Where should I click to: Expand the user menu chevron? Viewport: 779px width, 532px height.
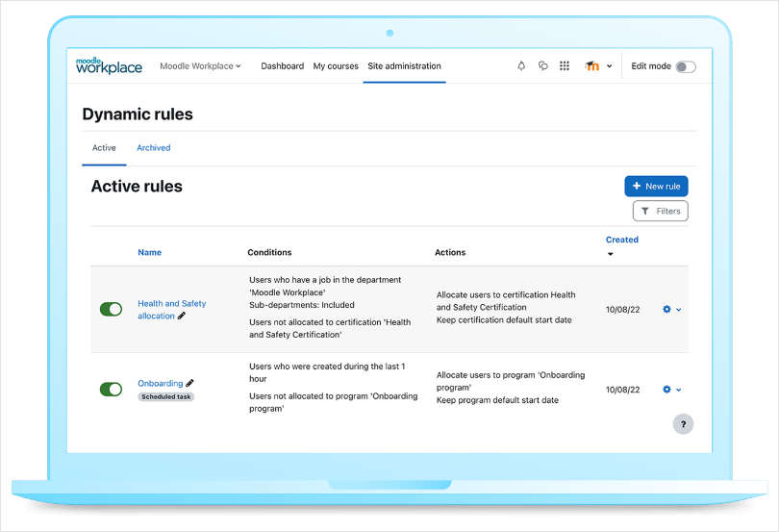610,66
